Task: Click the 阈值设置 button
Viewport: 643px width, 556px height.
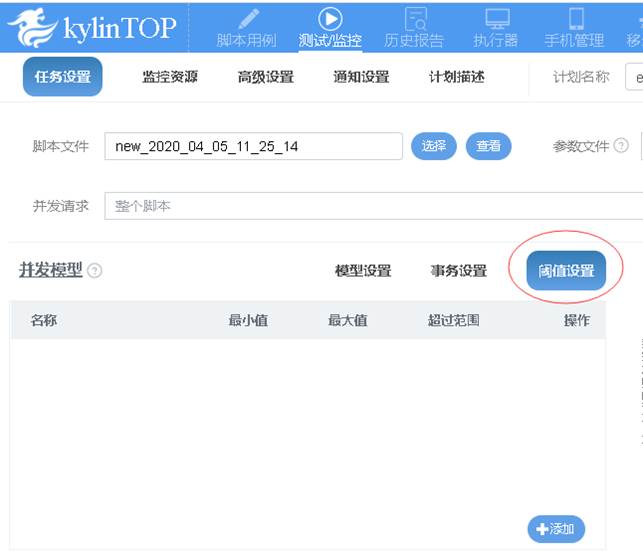Action: point(566,271)
